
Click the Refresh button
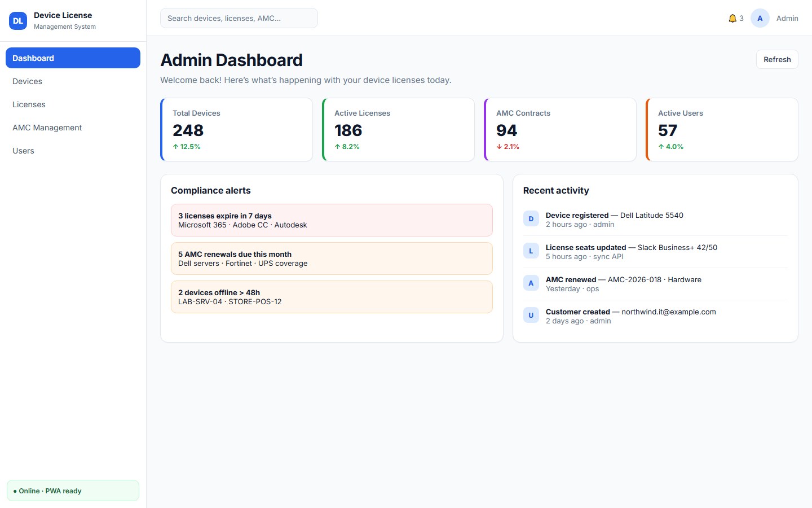click(x=777, y=59)
